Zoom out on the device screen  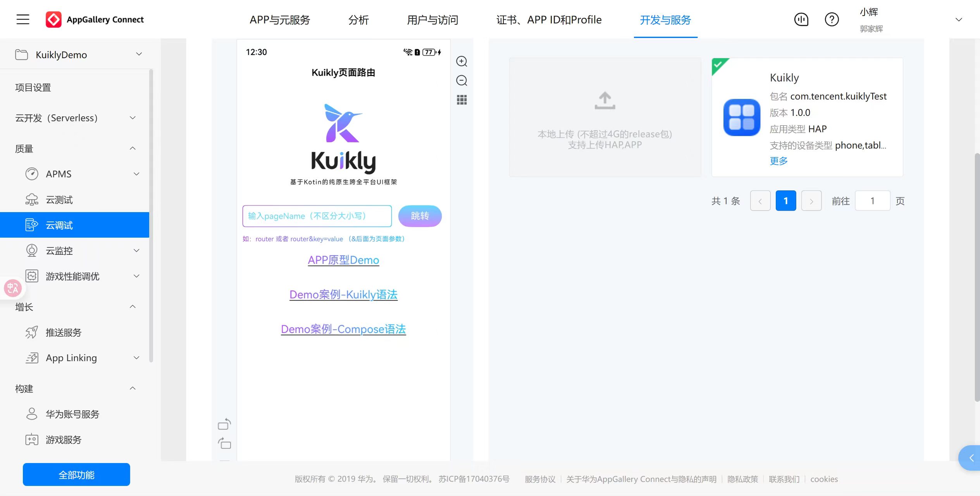pyautogui.click(x=462, y=80)
